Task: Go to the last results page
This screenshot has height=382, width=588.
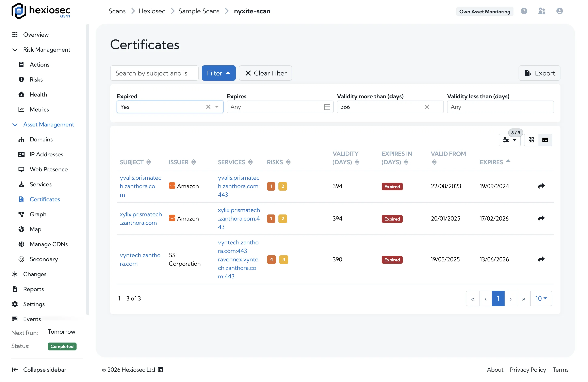Action: (524, 298)
